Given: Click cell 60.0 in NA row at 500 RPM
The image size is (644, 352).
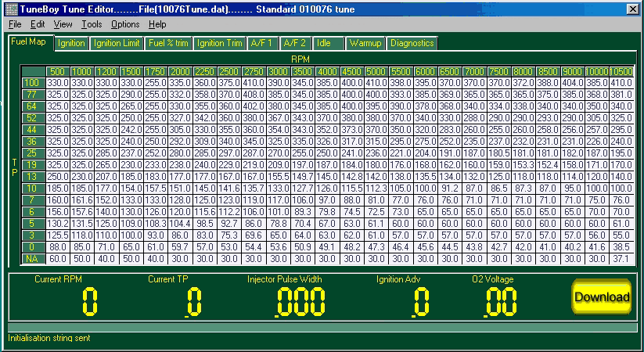Looking at the screenshot, I should point(58,259).
